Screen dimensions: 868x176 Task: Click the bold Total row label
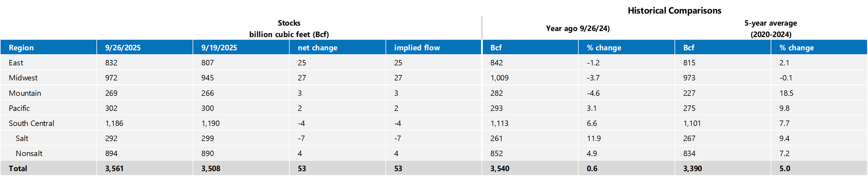[18, 169]
